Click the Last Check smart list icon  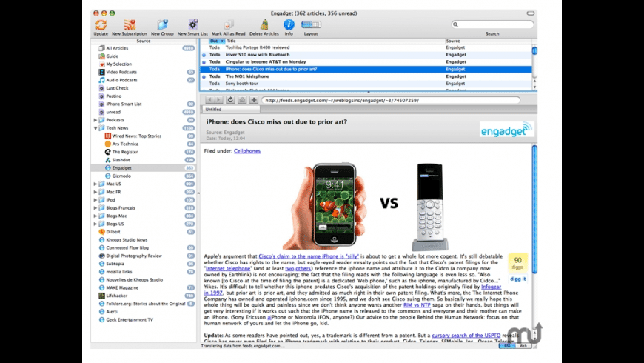[x=101, y=88]
